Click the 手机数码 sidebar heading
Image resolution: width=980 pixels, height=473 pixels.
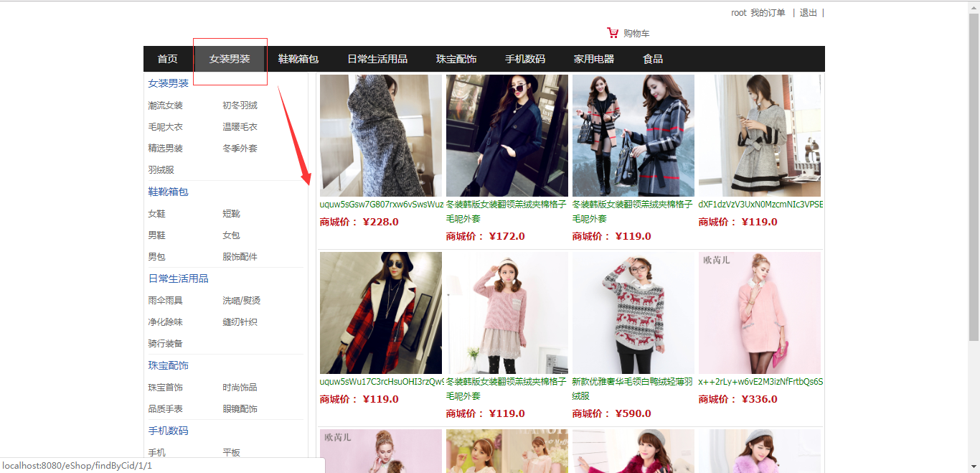tap(169, 431)
